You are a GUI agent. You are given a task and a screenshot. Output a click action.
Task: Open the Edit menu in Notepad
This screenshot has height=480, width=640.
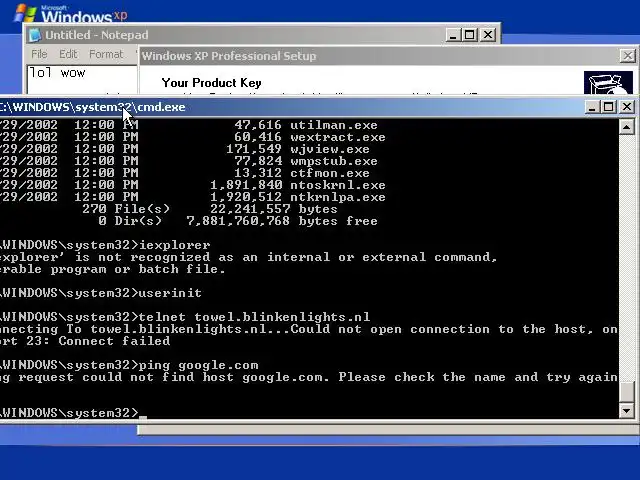click(68, 54)
